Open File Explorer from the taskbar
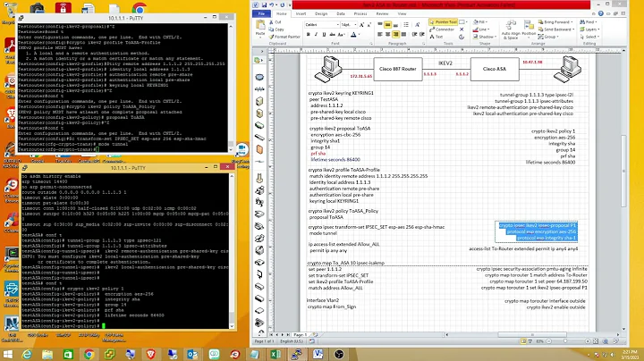Screen dimensions: 644x361 pyautogui.click(x=47, y=354)
